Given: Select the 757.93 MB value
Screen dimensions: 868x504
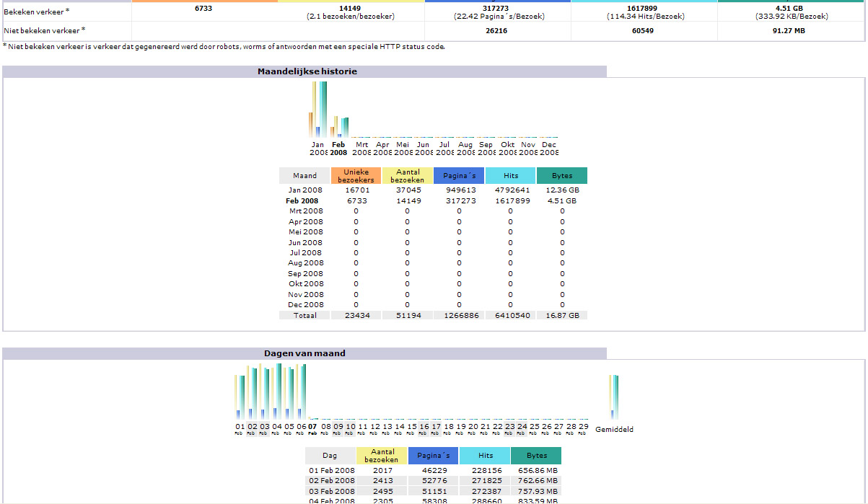Looking at the screenshot, I should (x=538, y=491).
